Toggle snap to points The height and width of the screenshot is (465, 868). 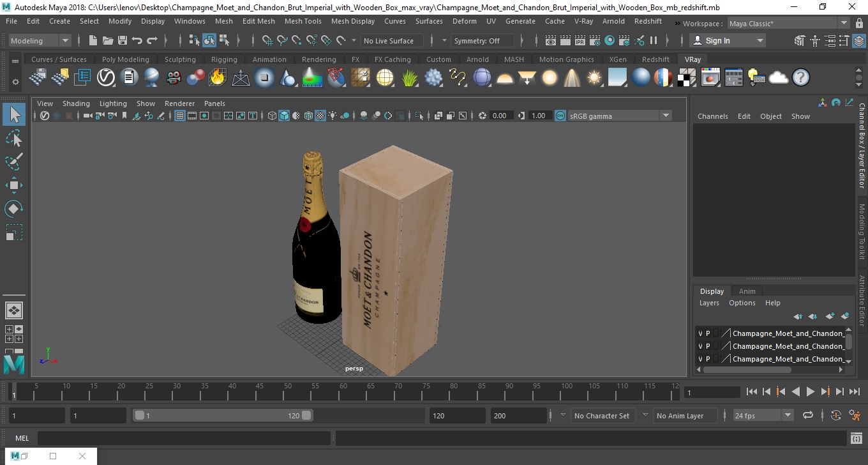point(297,40)
